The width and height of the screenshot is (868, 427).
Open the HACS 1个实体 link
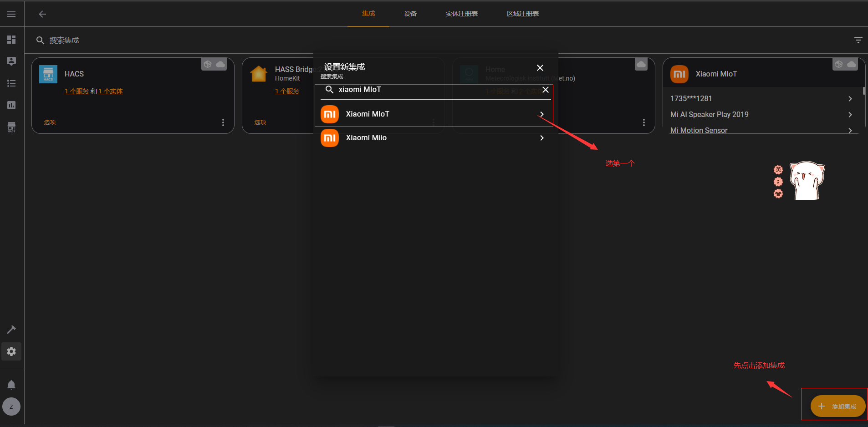pos(111,91)
